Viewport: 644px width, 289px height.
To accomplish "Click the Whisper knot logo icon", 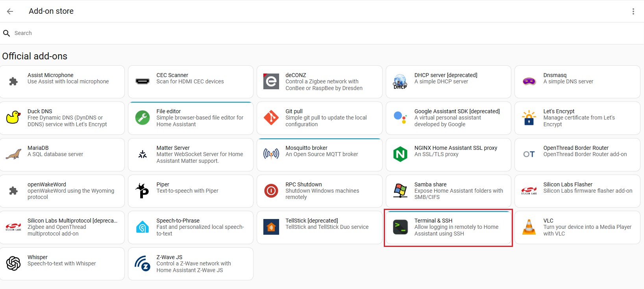I will (x=13, y=263).
